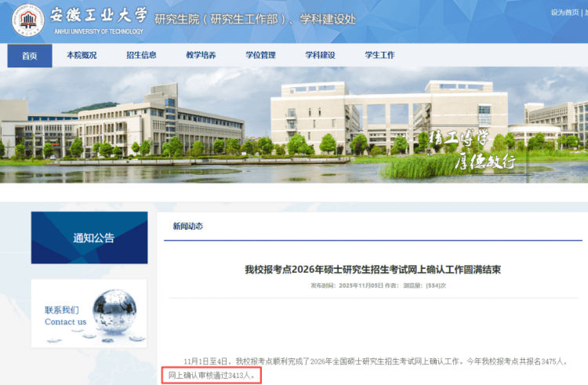Expand the 教学培养 navigation menu
Screen dimensions: 588x385
coord(201,56)
